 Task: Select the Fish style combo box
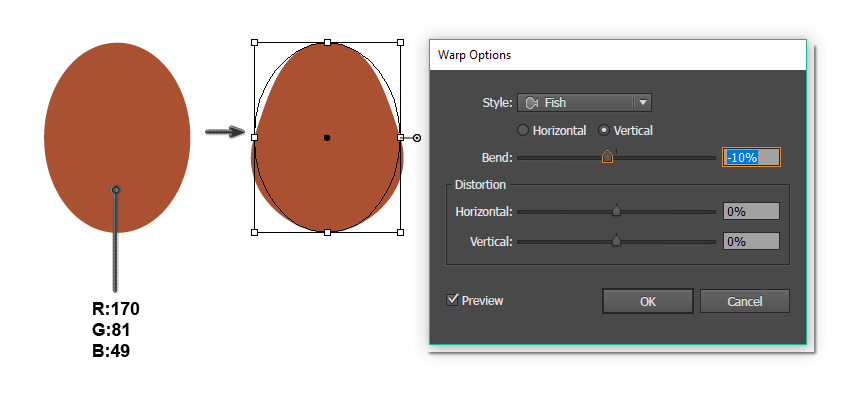[584, 102]
